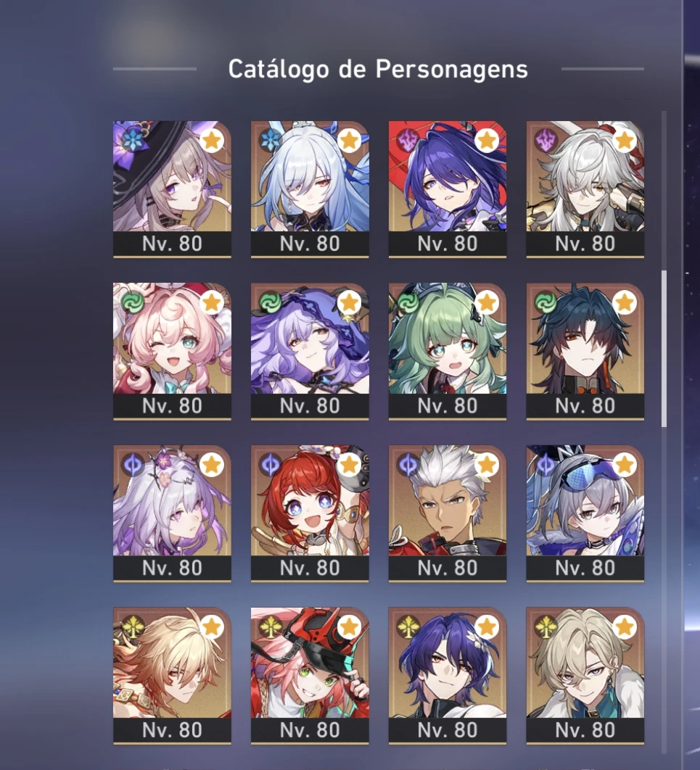The height and width of the screenshot is (770, 700).
Task: Click Imaginary element icon on blond-fur-coat man card
Action: coord(545,627)
